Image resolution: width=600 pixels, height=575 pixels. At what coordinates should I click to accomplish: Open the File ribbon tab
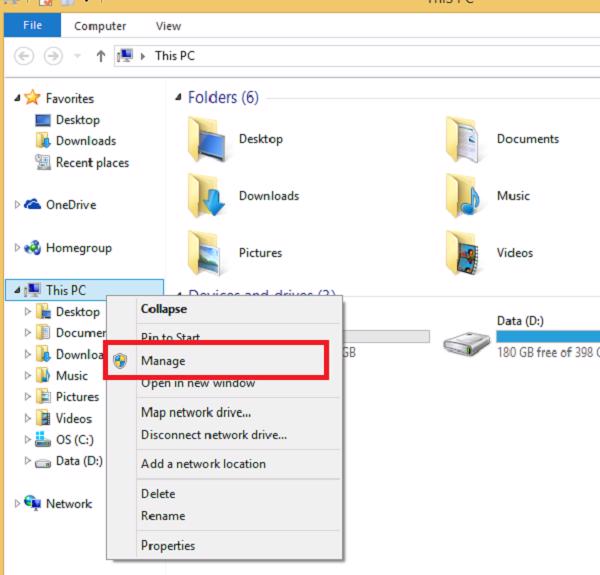32,25
